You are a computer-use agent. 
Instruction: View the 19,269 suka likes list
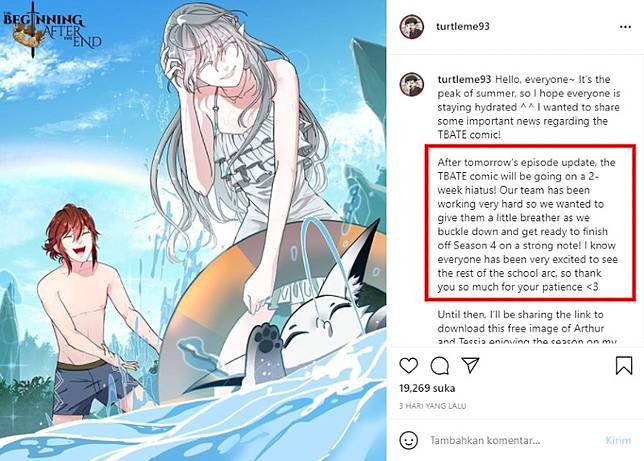click(427, 388)
